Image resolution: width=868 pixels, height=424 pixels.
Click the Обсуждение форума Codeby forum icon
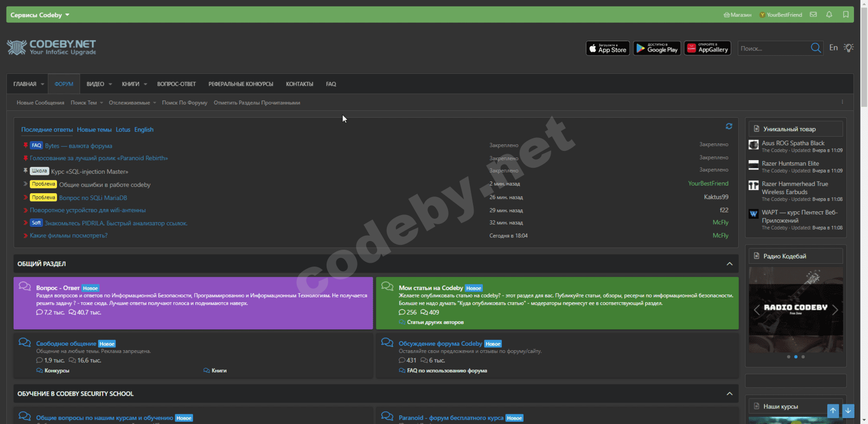[x=387, y=342]
